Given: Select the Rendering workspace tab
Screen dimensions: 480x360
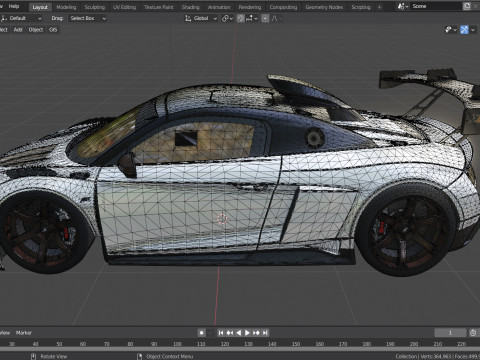Looking at the screenshot, I should tap(250, 7).
